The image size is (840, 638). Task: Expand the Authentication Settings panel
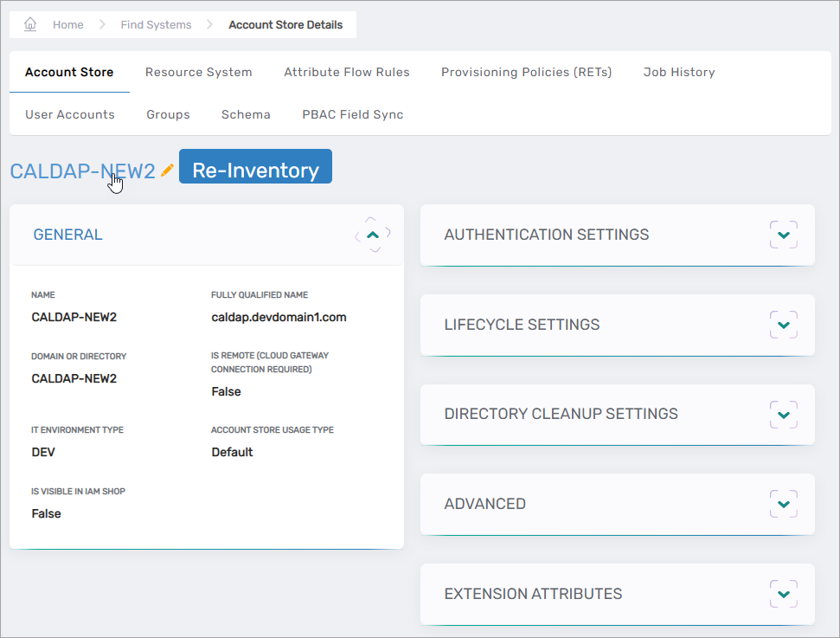[x=783, y=235]
